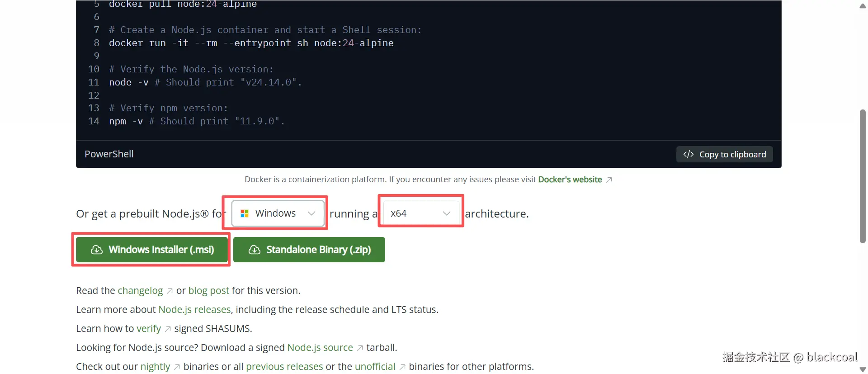Click the external link arrow after nightly

click(x=177, y=367)
